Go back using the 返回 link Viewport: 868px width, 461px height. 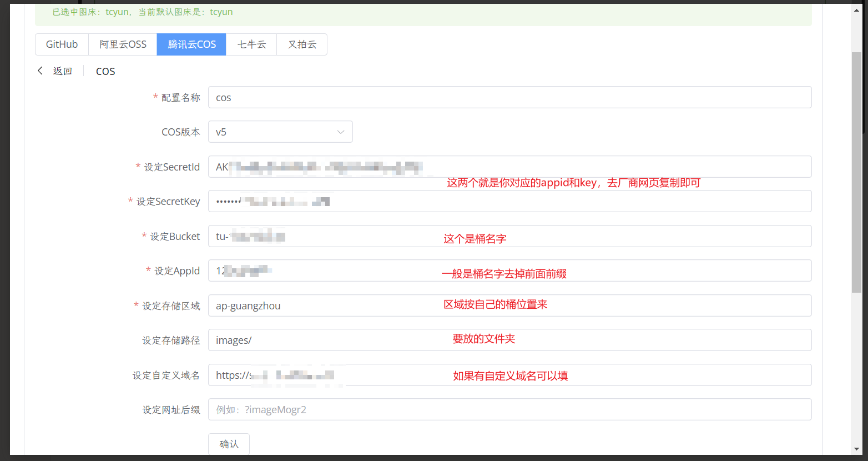63,71
